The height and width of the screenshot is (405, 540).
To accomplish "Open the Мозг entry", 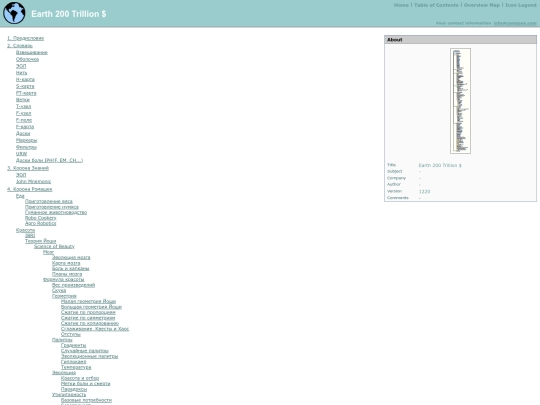I will [x=48, y=252].
